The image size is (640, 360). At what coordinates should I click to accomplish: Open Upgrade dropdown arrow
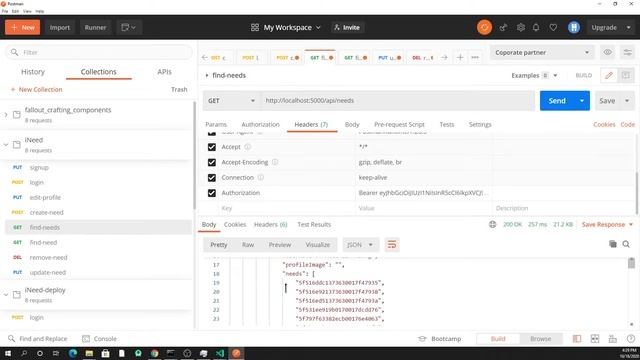pos(629,27)
